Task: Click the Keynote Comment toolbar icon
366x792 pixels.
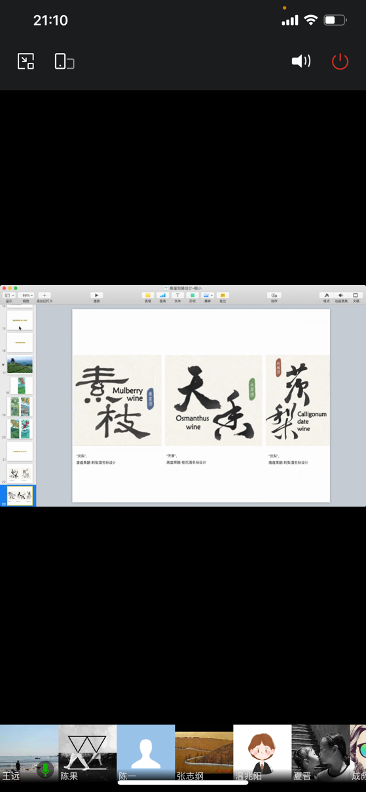Action: (223, 295)
